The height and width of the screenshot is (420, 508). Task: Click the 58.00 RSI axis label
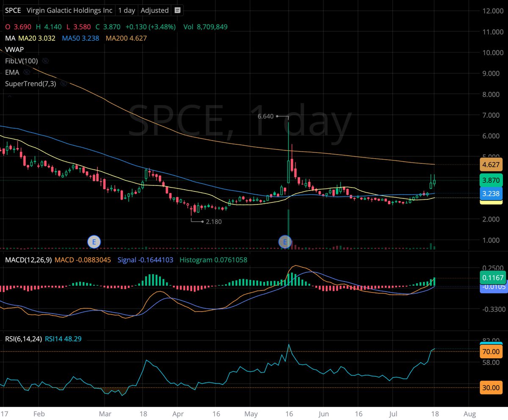[x=491, y=363]
